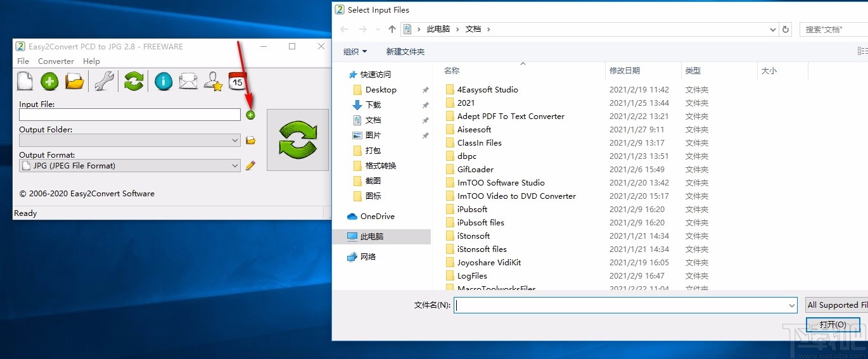Click the 打开(O) button
The image size is (868, 359).
[x=833, y=325]
